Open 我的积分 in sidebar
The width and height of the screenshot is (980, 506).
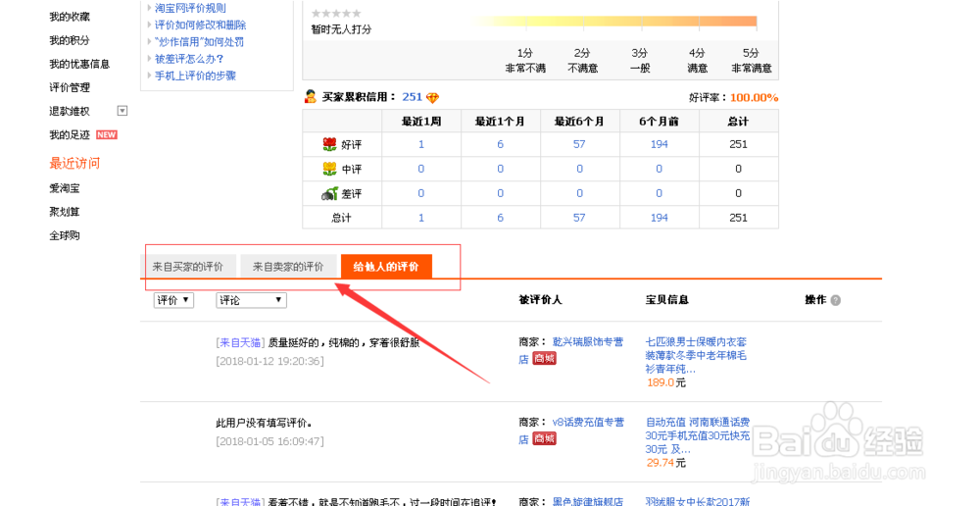[x=70, y=40]
